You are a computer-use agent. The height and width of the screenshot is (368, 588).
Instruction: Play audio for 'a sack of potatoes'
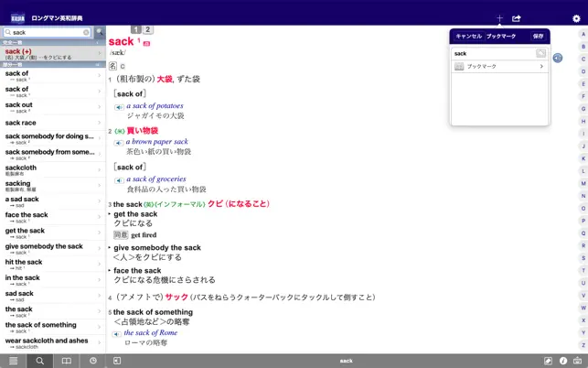[x=119, y=107]
